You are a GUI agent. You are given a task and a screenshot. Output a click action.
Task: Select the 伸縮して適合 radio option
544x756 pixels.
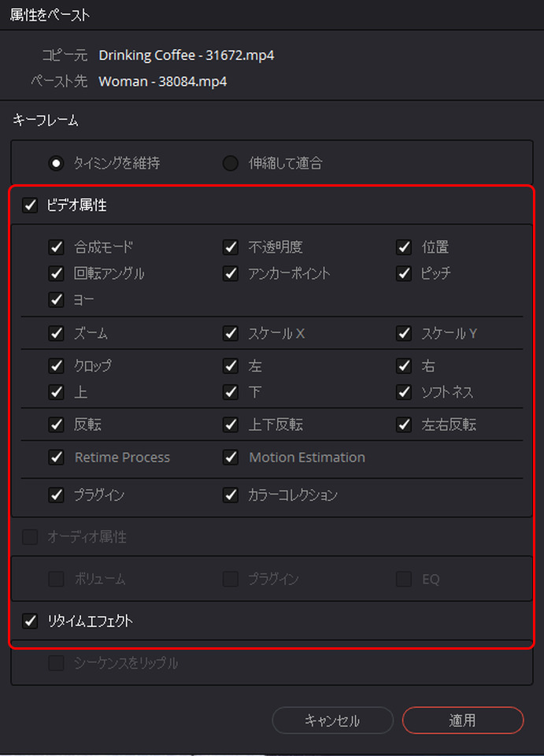tap(231, 164)
